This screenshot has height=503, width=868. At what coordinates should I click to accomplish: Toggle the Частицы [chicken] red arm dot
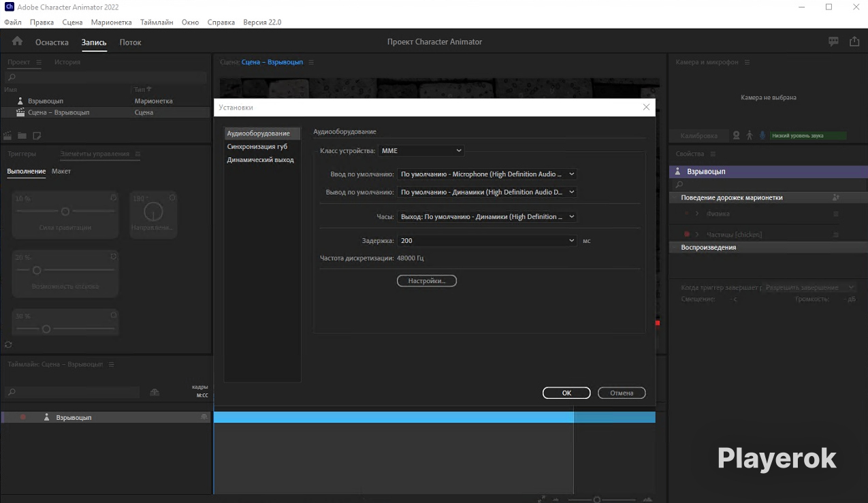click(686, 235)
